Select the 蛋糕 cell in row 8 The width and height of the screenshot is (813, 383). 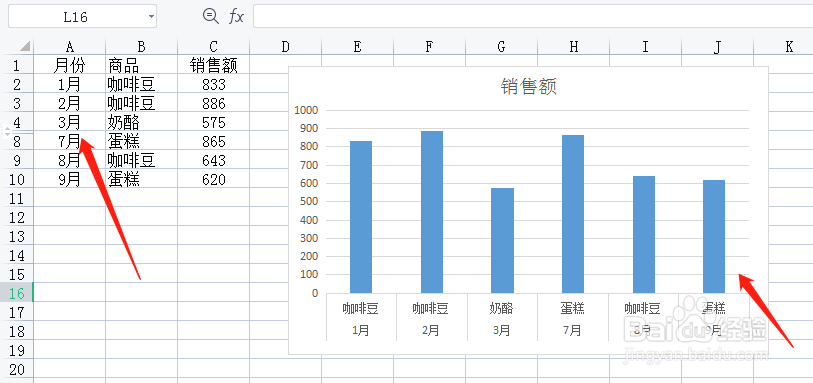(142, 141)
